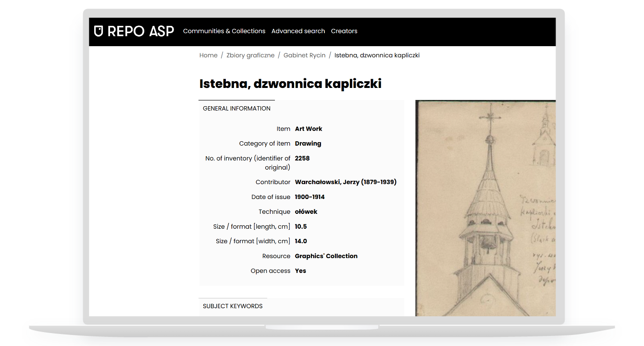Viewport: 644px width, 346px height.
Task: Open Communities & Collections menu
Action: 224,31
